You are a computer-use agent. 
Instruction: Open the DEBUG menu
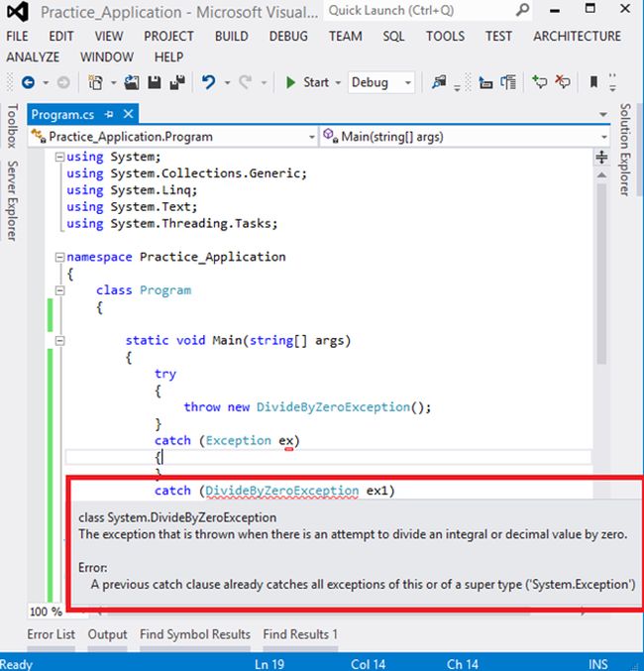[x=288, y=37]
